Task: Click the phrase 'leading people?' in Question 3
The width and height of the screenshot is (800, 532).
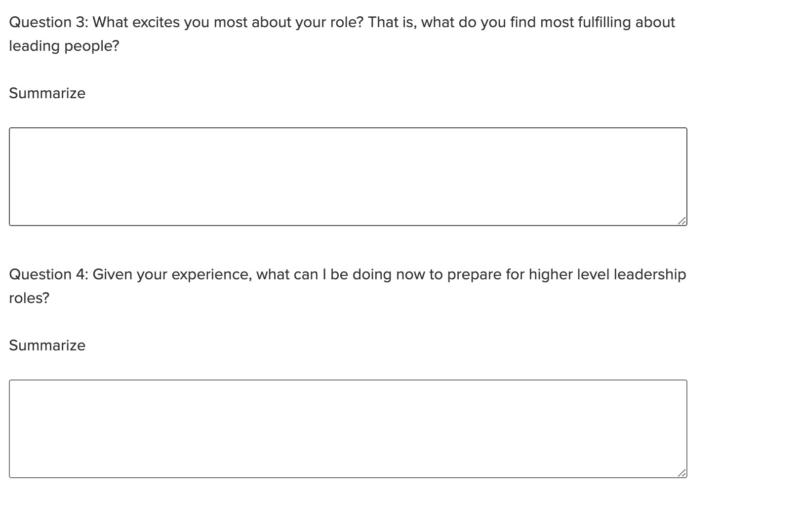Action: pyautogui.click(x=64, y=45)
